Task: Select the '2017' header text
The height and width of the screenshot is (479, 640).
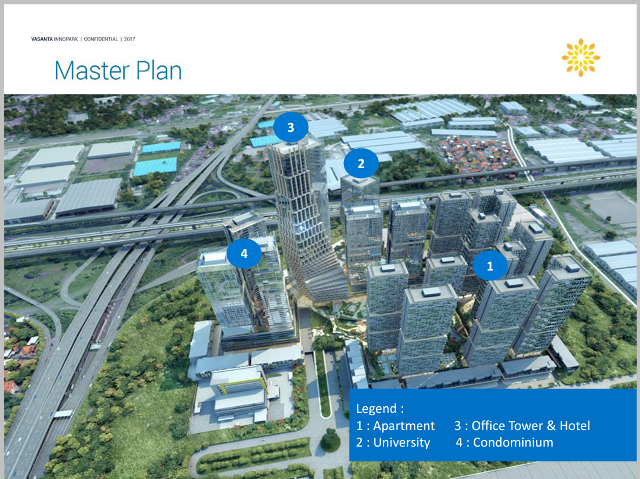Action: 129,39
